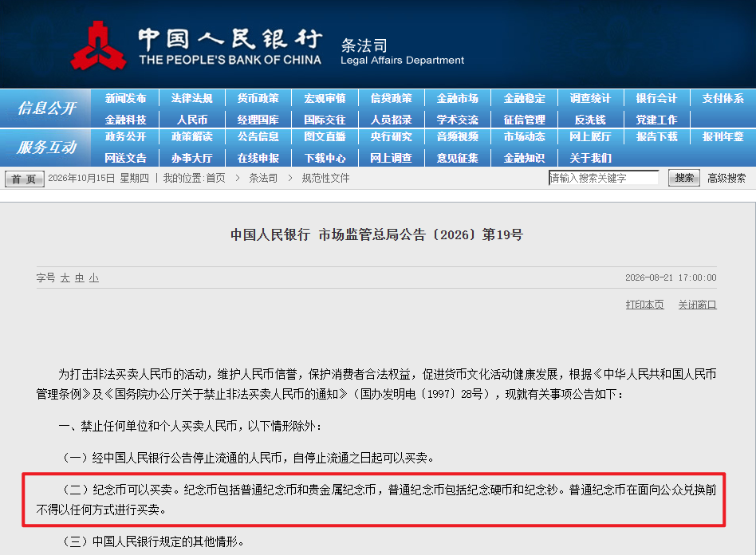Click the People's Bank of China red logo
756x555 pixels.
(x=99, y=45)
